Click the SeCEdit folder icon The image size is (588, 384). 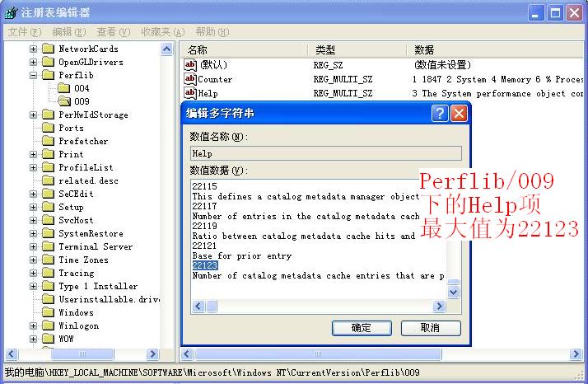coord(49,194)
